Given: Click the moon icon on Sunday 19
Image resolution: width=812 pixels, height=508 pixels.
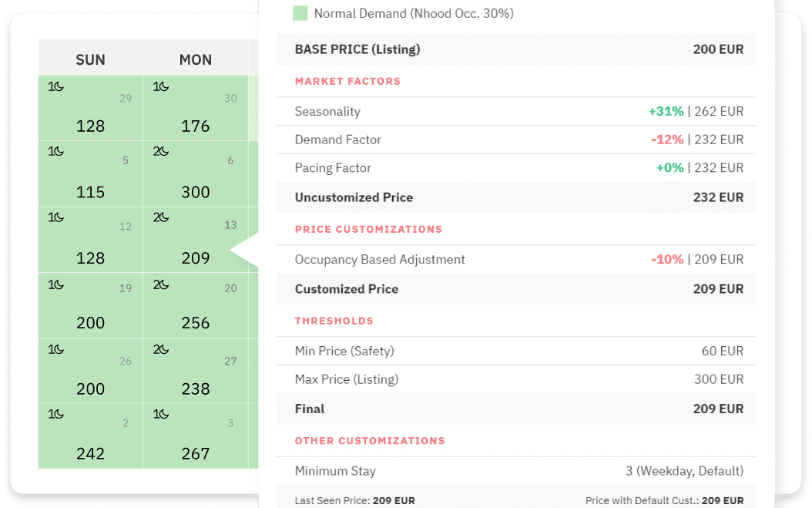Looking at the screenshot, I should coord(55,284).
